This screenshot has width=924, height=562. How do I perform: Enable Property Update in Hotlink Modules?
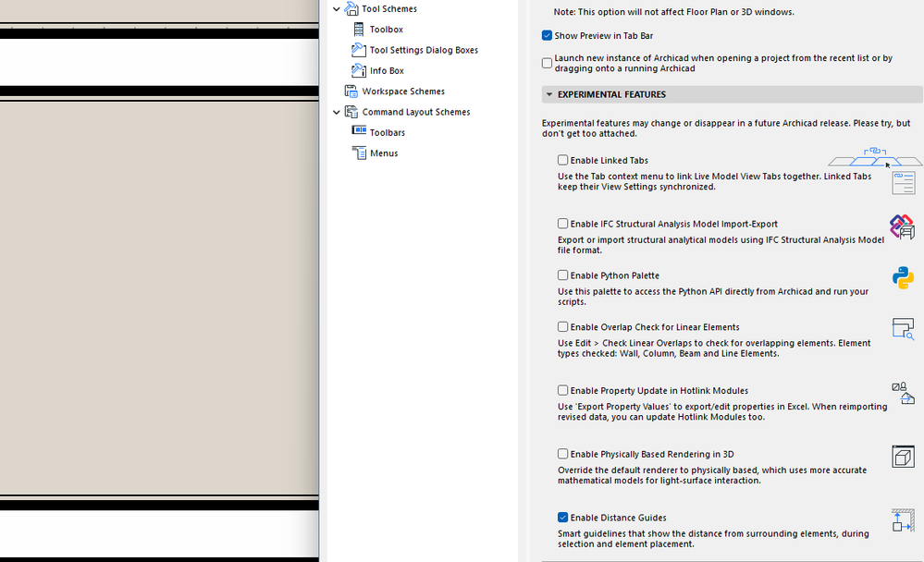pyautogui.click(x=562, y=391)
